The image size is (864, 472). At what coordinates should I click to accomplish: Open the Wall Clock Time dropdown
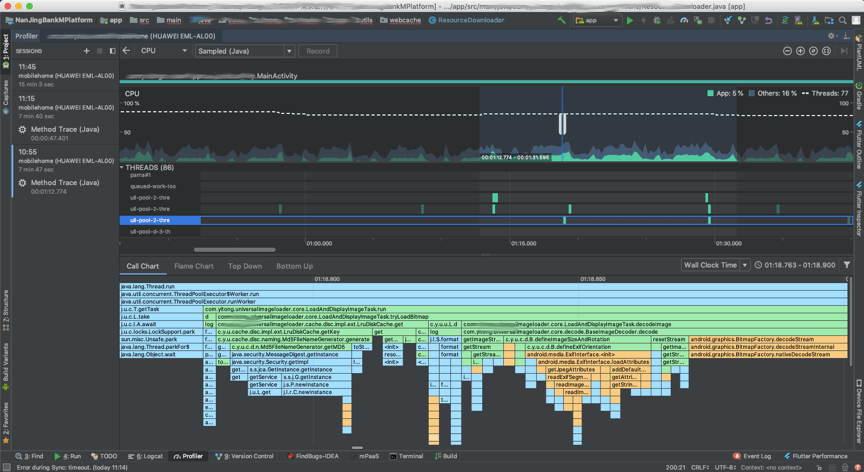tap(716, 266)
